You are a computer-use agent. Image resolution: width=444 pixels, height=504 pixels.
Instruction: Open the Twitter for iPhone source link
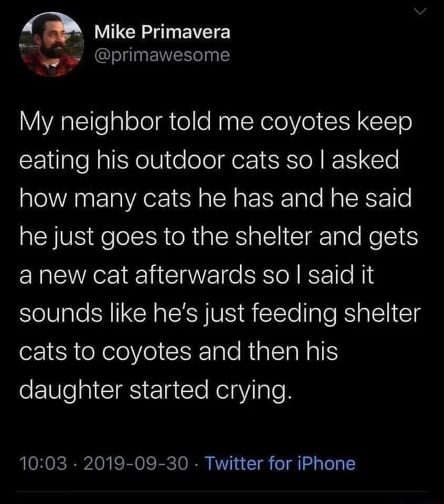281,463
